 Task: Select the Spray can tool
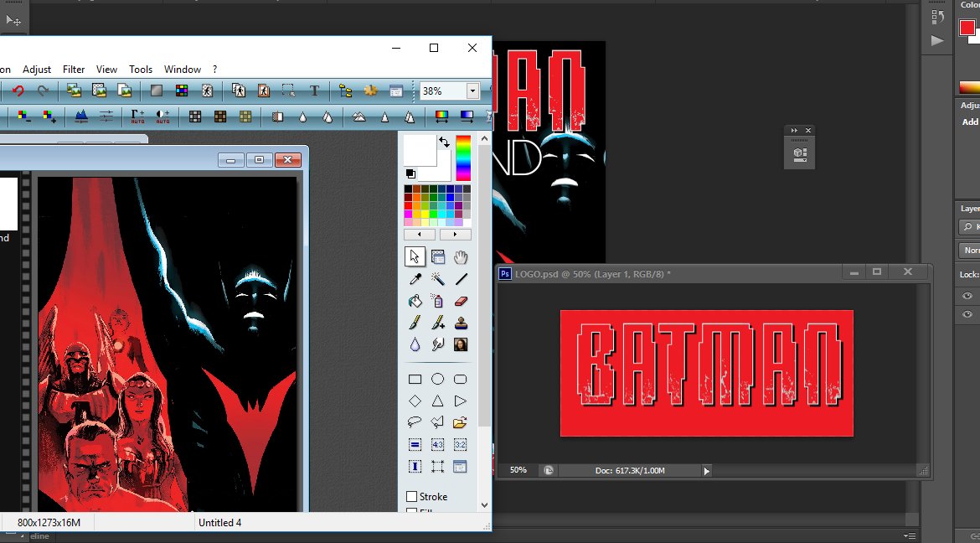pyautogui.click(x=437, y=301)
